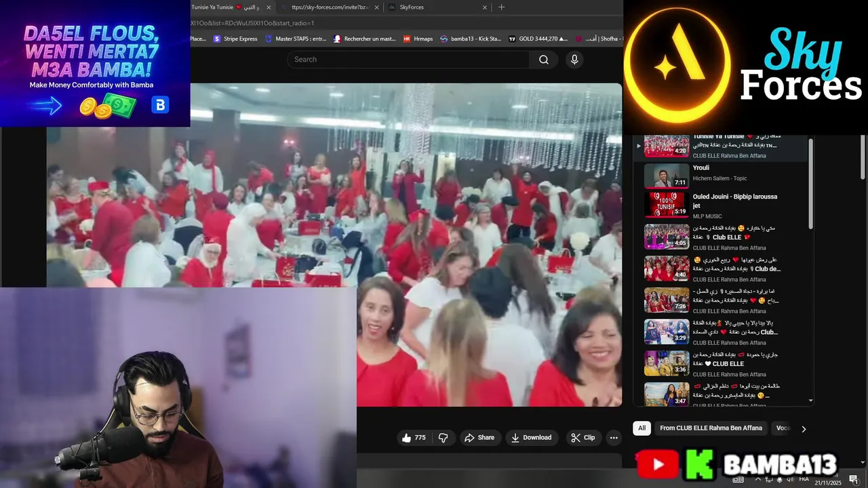Open the bamba13 - Kick Sta... bookmark

(471, 39)
